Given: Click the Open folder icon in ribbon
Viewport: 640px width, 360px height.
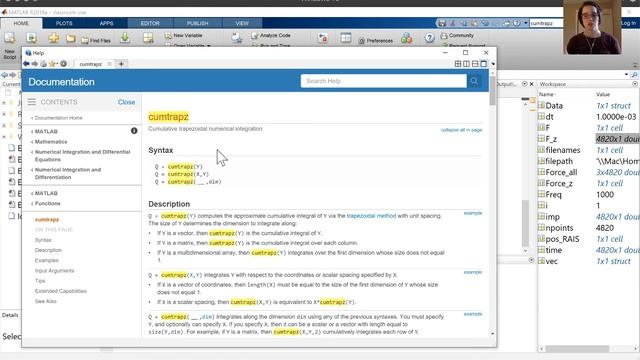Looking at the screenshot, I should coord(71,38).
